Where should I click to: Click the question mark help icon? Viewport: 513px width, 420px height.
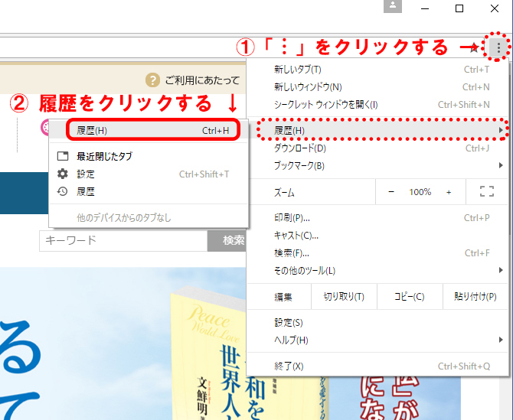point(152,80)
